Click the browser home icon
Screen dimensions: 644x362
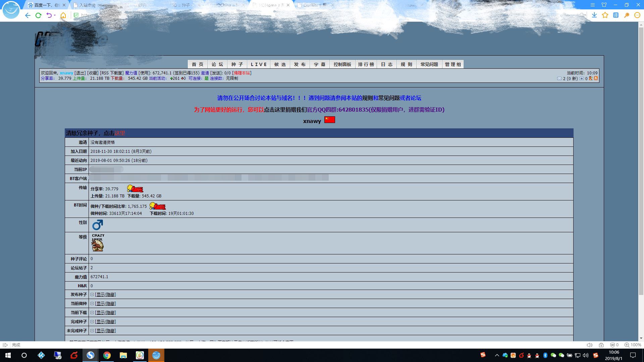point(63,15)
